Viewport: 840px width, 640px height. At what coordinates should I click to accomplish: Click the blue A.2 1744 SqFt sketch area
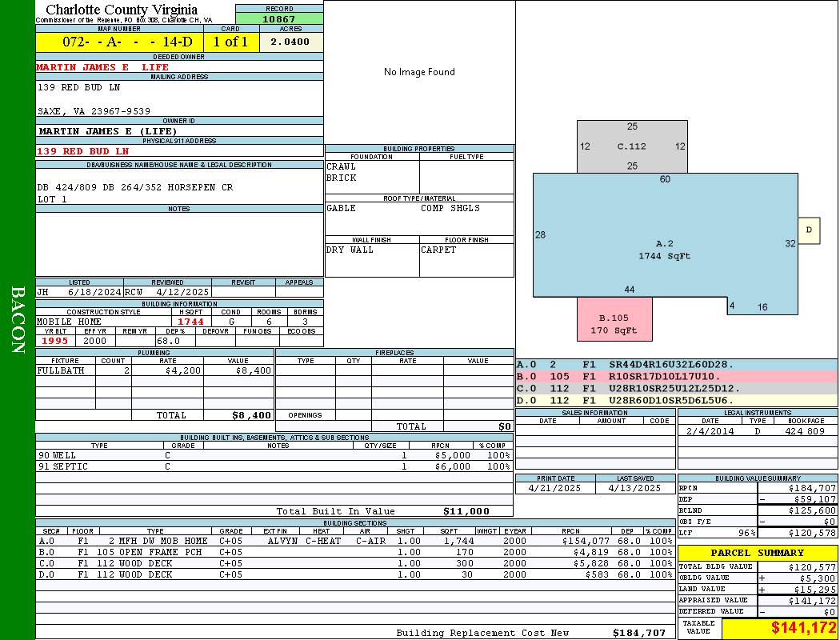664,250
